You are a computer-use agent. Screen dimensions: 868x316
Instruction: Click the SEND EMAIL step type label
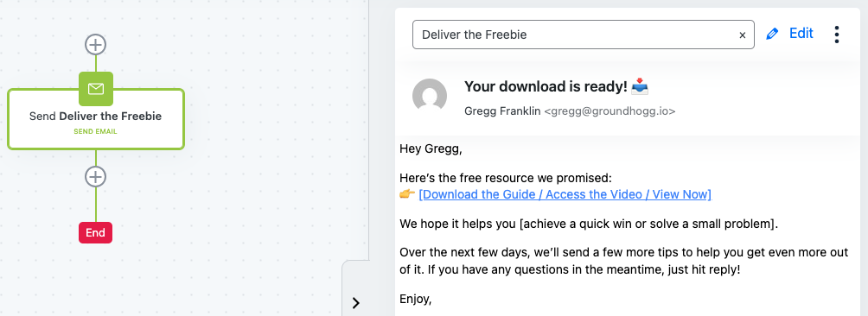(x=95, y=131)
